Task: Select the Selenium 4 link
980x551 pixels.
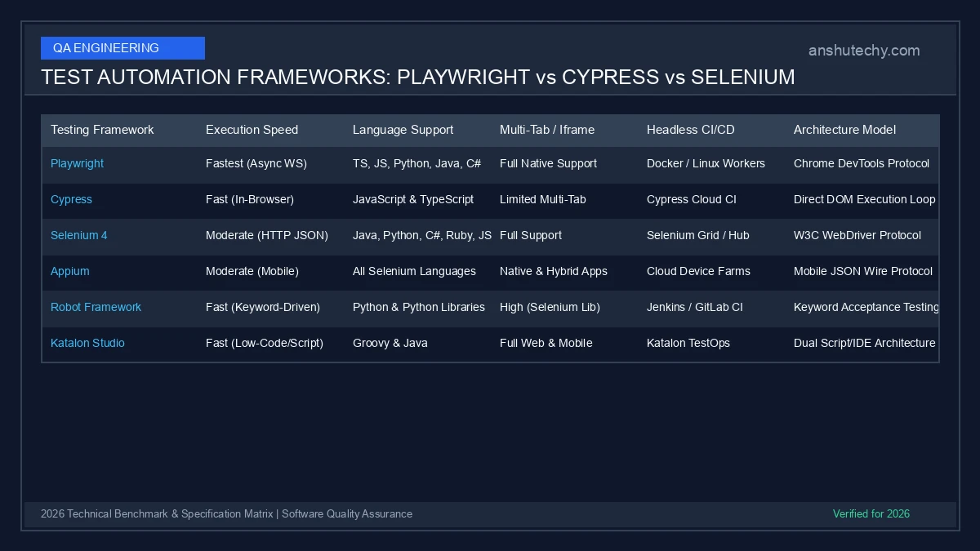Action: click(x=79, y=235)
